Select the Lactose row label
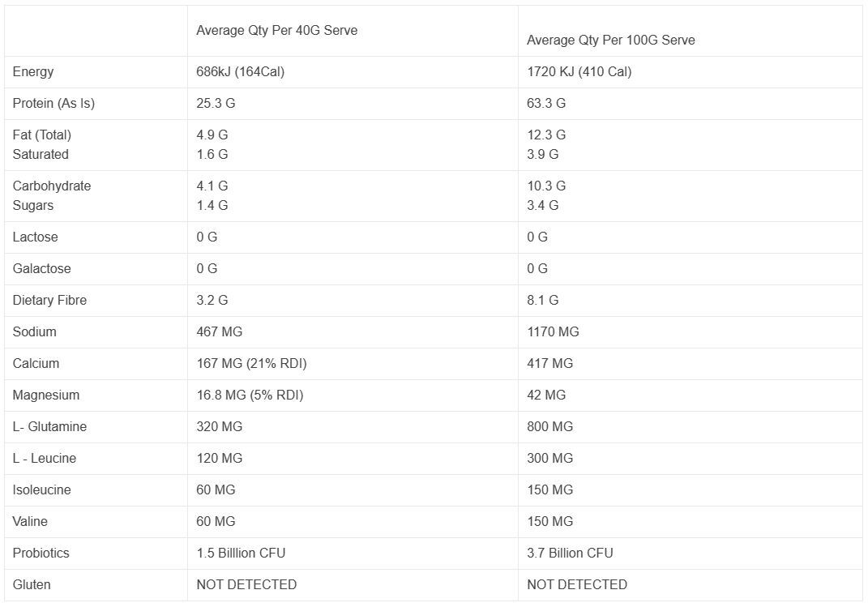The width and height of the screenshot is (868, 607). pyautogui.click(x=35, y=237)
